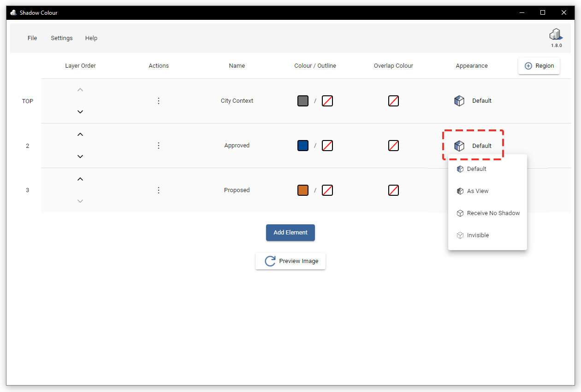Click the app logo showing version 1.8.0
581x392 pixels.
tap(556, 35)
